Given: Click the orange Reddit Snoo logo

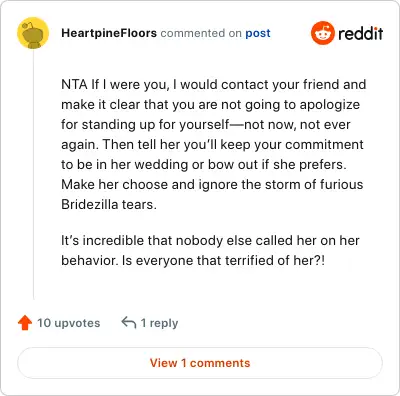Looking at the screenshot, I should point(322,33).
